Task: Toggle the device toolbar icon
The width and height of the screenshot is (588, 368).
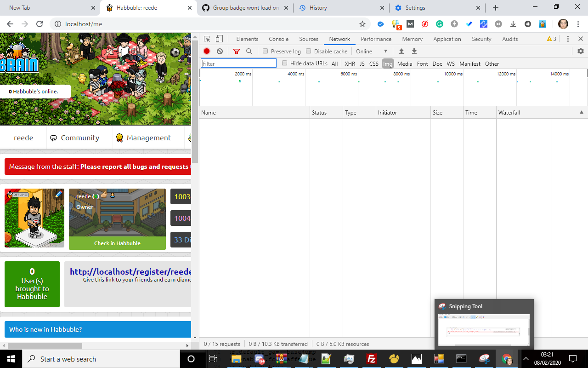Action: click(x=219, y=39)
